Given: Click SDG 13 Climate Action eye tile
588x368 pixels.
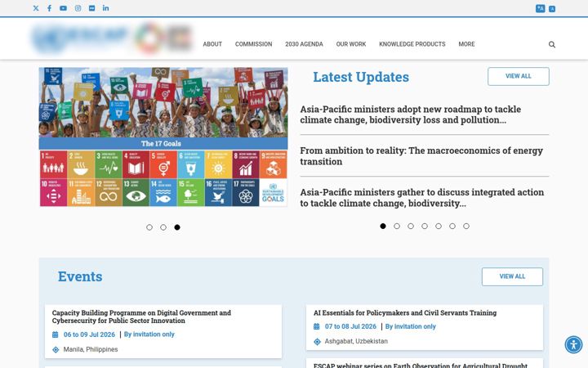Looking at the screenshot, I should (x=136, y=192).
